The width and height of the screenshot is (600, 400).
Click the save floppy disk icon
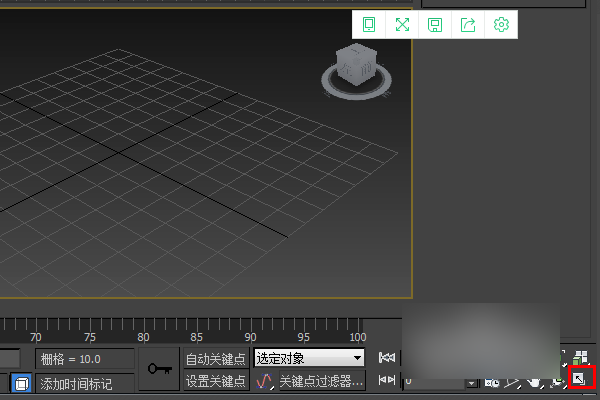[x=435, y=25]
